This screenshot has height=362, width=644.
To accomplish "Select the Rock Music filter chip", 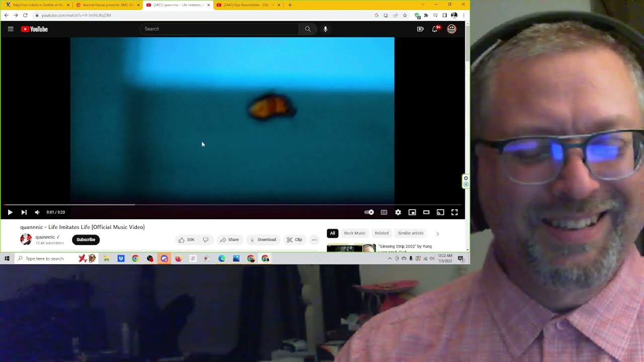I will coord(355,233).
